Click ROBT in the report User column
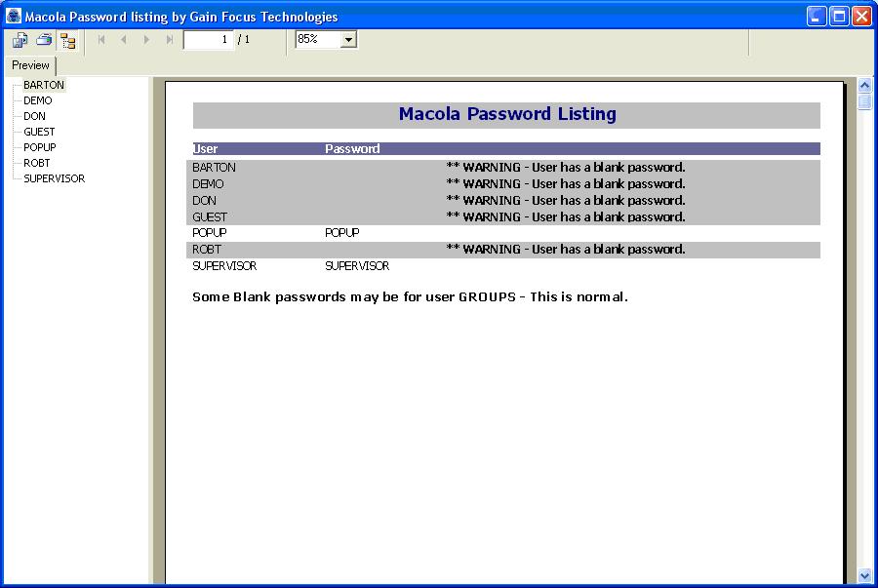The image size is (878, 588). pyautogui.click(x=207, y=250)
